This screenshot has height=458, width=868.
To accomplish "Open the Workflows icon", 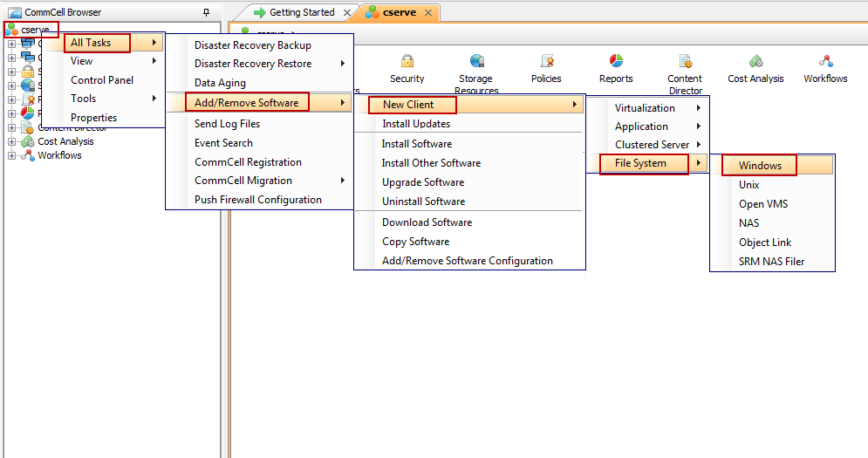I will click(825, 62).
